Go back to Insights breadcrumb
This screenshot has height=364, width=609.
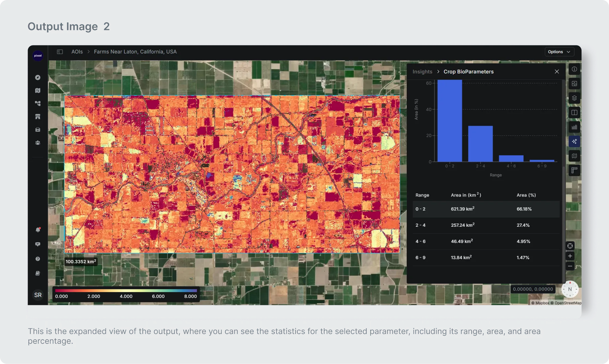(x=422, y=72)
